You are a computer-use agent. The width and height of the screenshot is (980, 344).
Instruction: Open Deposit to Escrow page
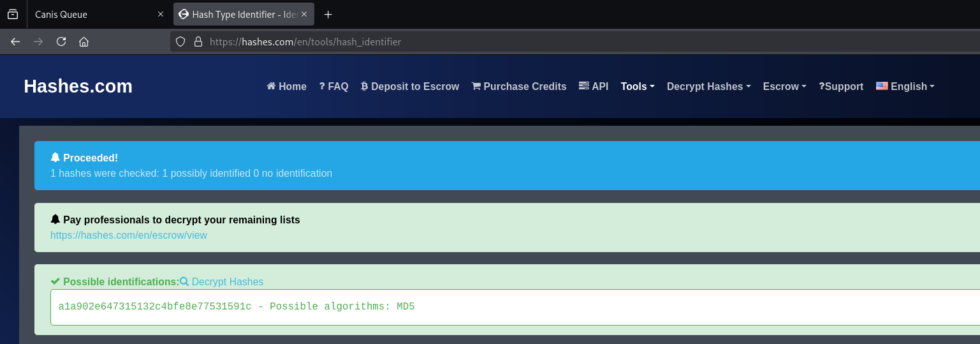[x=409, y=86]
